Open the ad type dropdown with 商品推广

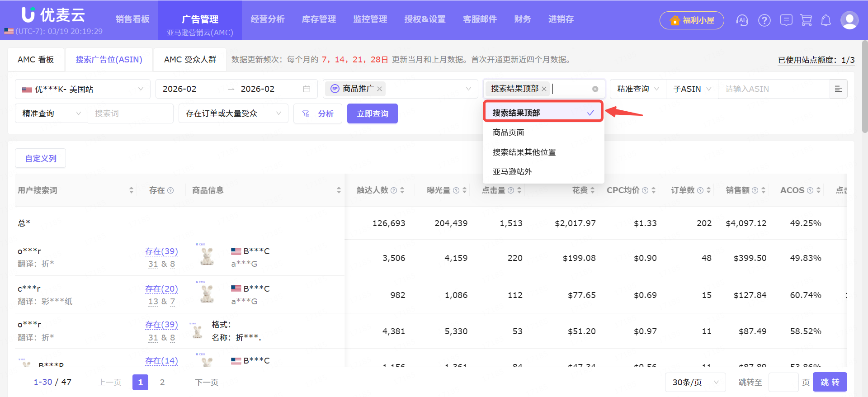(401, 89)
